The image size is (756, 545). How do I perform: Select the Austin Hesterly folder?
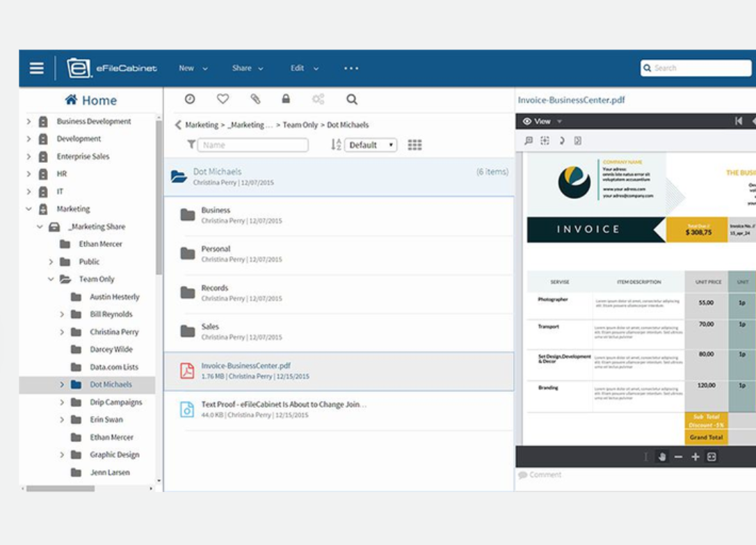[114, 297]
